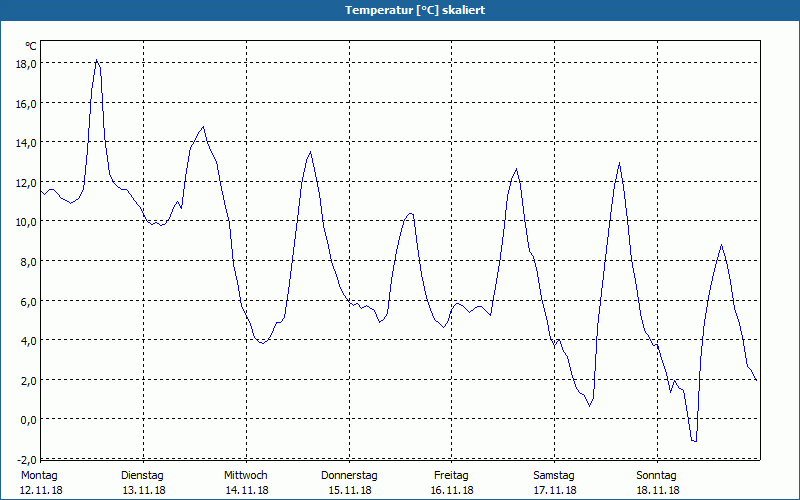Click the 18,0 value on the temperature axis
This screenshot has width=800, height=500.
[25, 63]
